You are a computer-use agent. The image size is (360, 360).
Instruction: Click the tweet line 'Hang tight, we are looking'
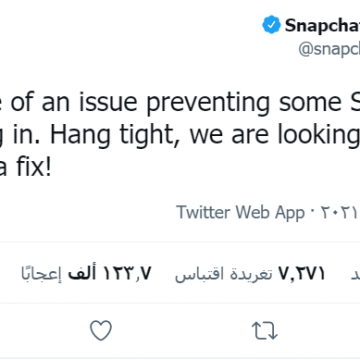[x=204, y=135]
